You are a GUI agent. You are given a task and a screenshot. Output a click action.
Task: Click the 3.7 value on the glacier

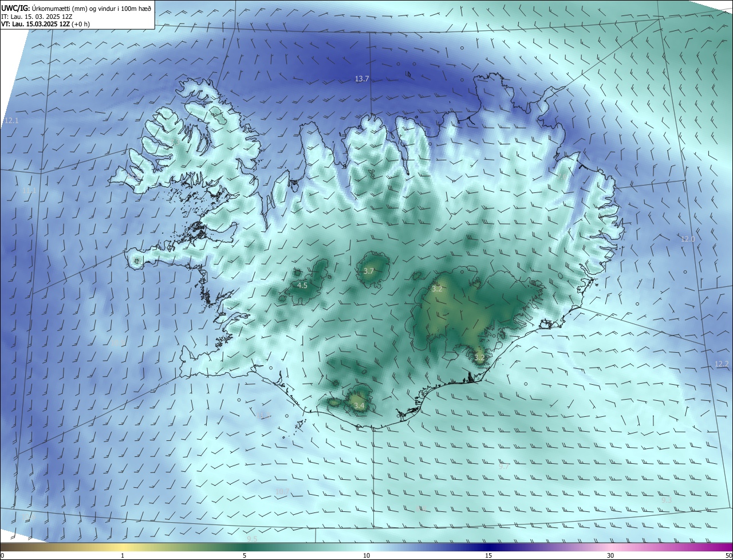(369, 271)
